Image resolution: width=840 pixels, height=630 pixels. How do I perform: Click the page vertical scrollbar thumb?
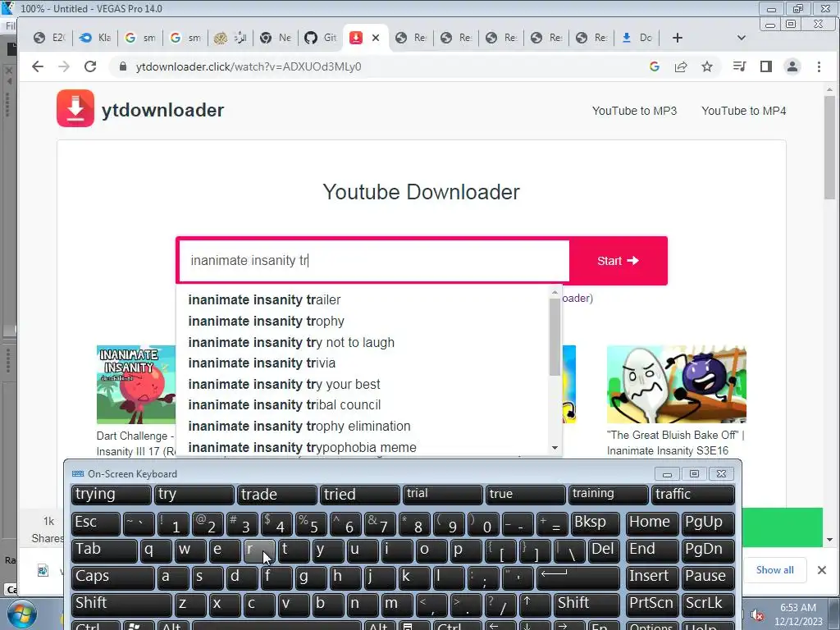(830, 148)
